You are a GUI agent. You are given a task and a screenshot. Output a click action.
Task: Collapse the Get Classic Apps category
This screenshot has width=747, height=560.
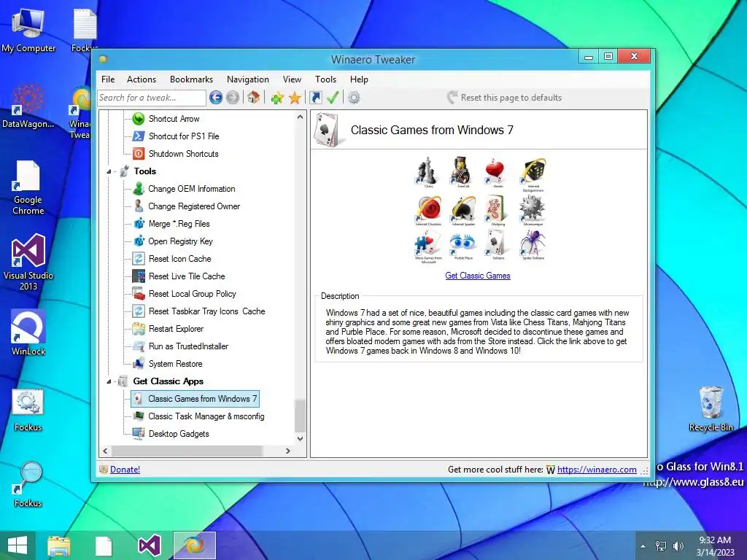click(109, 381)
